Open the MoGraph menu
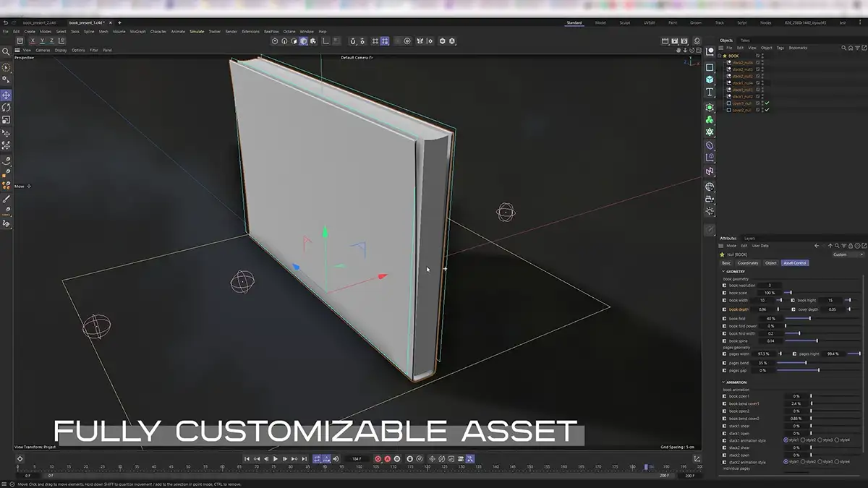 [x=137, y=32]
